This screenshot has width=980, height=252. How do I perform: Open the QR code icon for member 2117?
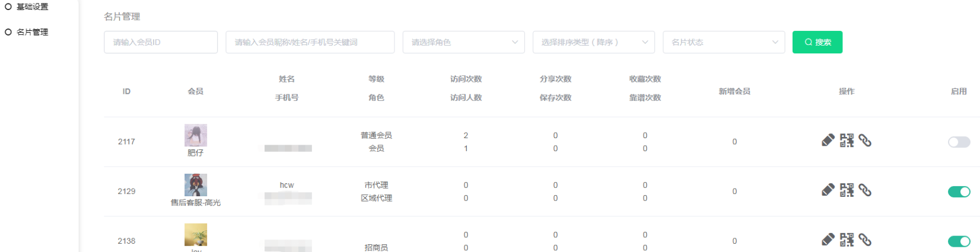847,141
